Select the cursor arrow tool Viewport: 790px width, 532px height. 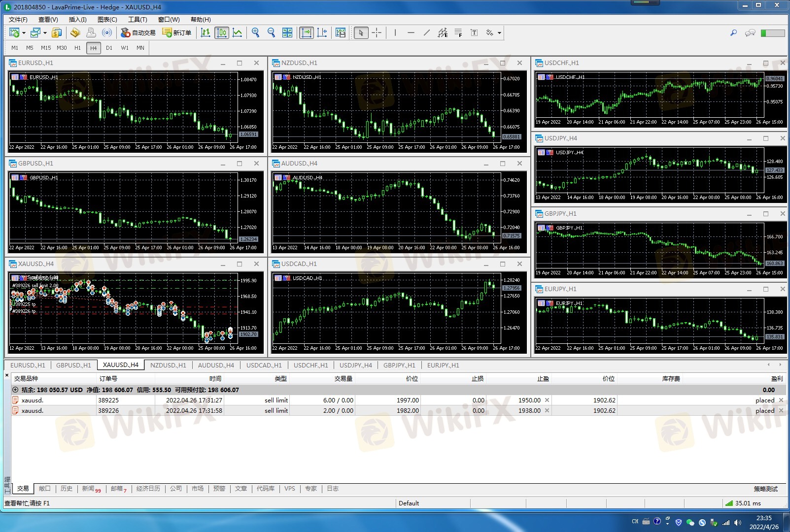coord(361,33)
